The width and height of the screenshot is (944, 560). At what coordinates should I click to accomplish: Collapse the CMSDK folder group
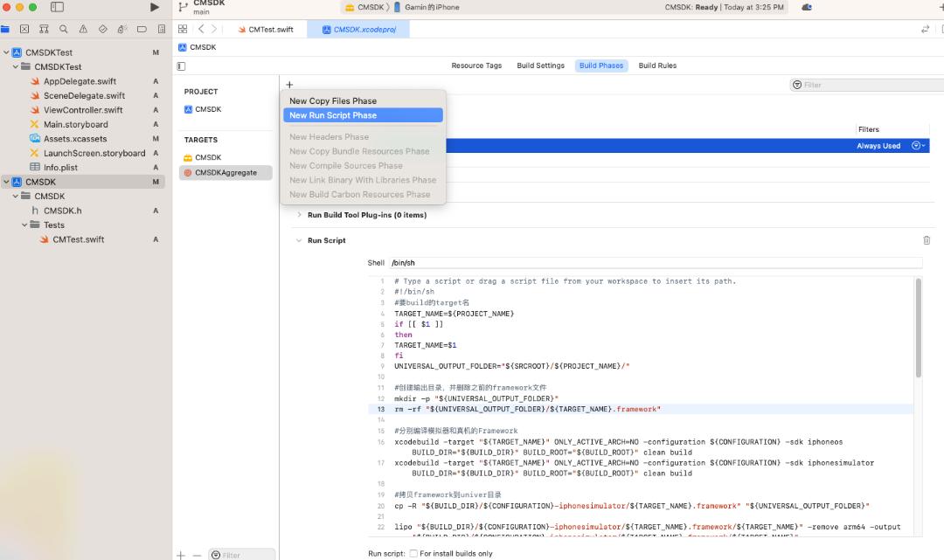(x=15, y=196)
